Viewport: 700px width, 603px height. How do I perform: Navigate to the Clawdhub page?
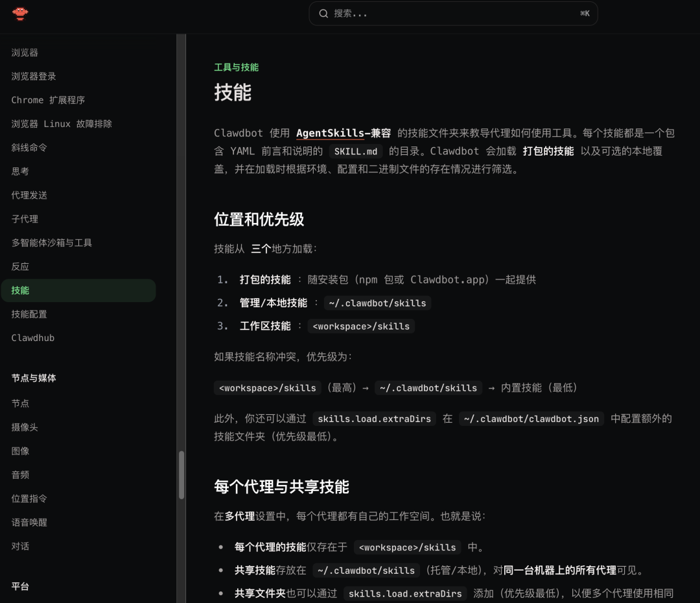pyautogui.click(x=32, y=338)
